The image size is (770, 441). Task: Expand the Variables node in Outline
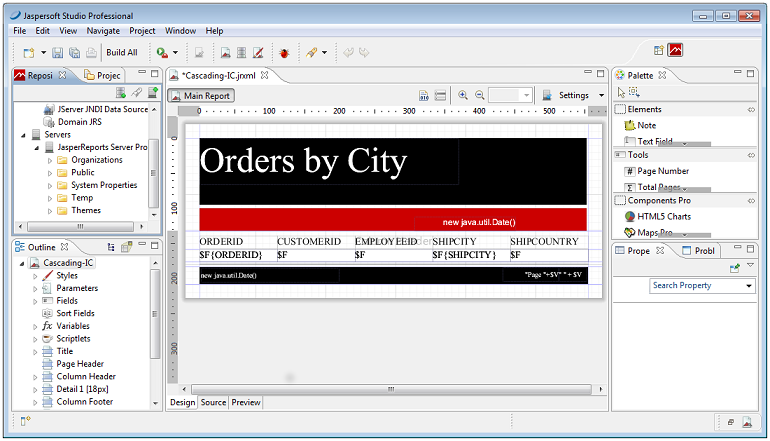pos(35,327)
